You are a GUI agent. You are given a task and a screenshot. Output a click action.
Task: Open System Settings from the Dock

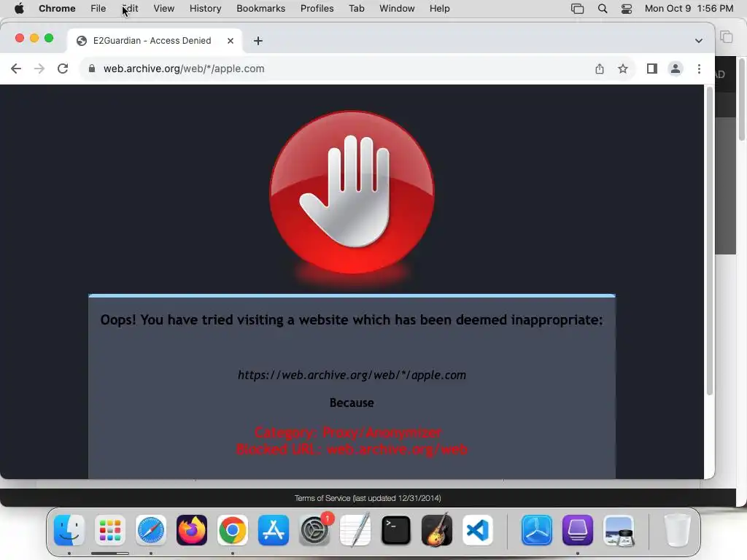pos(314,530)
